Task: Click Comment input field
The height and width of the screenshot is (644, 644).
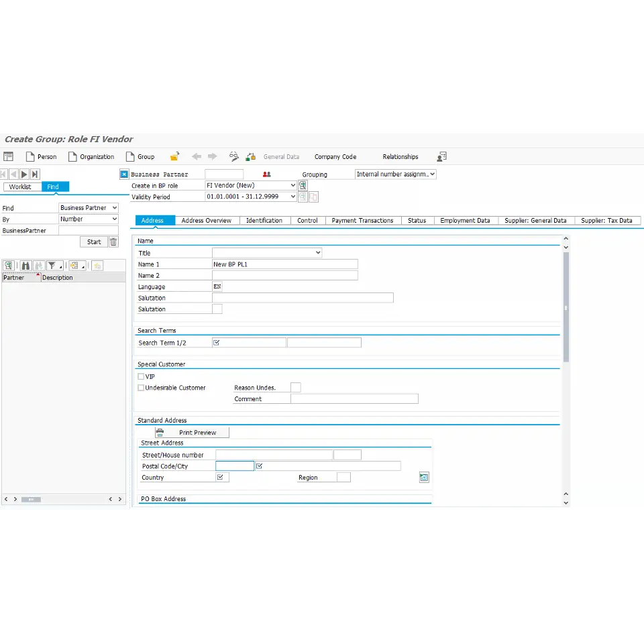Action: (x=354, y=398)
